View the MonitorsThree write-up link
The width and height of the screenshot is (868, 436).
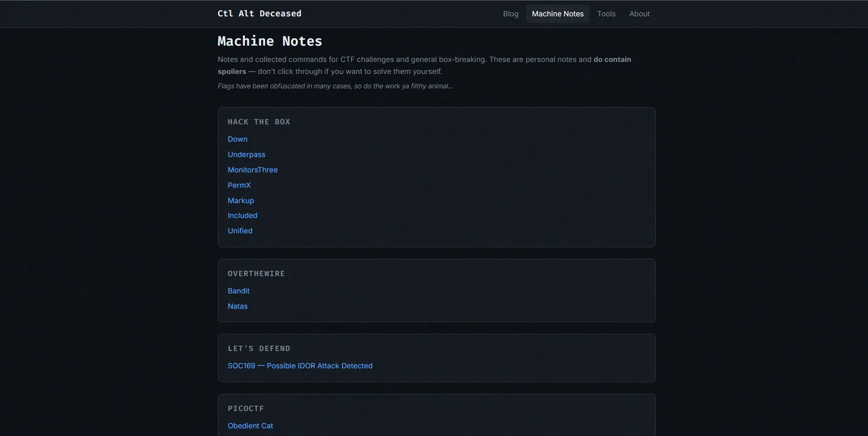[x=252, y=170]
